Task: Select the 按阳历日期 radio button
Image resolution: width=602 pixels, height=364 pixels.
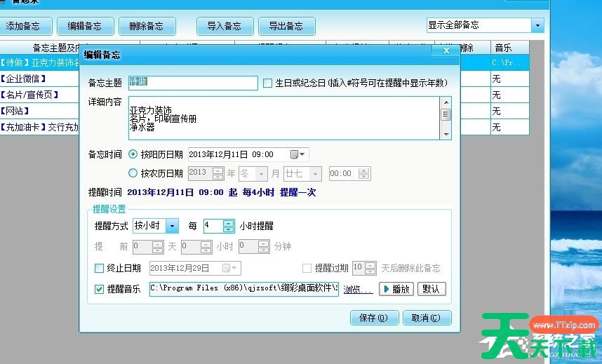Action: (133, 154)
